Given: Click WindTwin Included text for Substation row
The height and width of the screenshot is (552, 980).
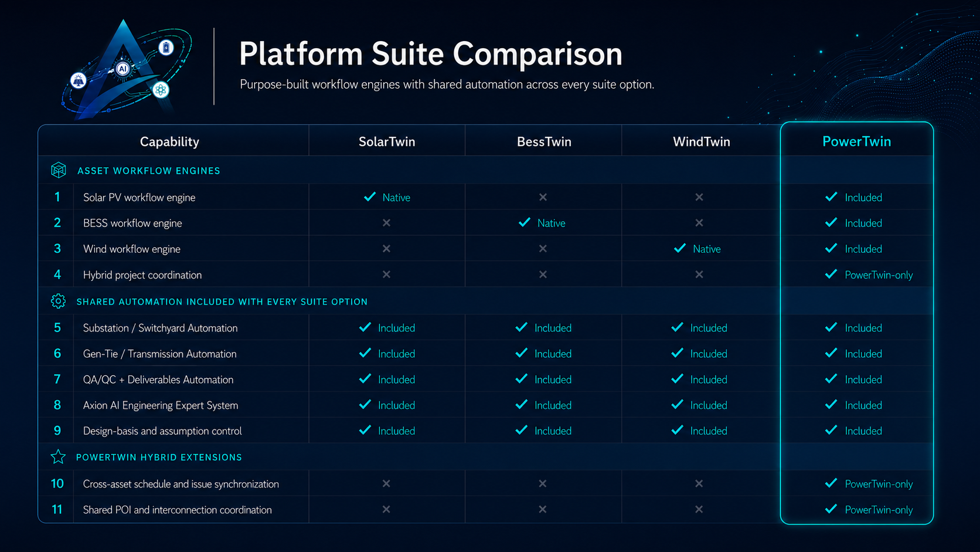Looking at the screenshot, I should (709, 328).
